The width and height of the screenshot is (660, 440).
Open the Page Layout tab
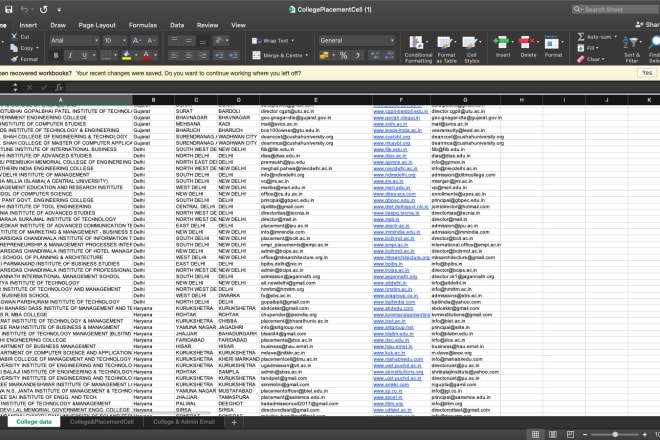coord(97,25)
